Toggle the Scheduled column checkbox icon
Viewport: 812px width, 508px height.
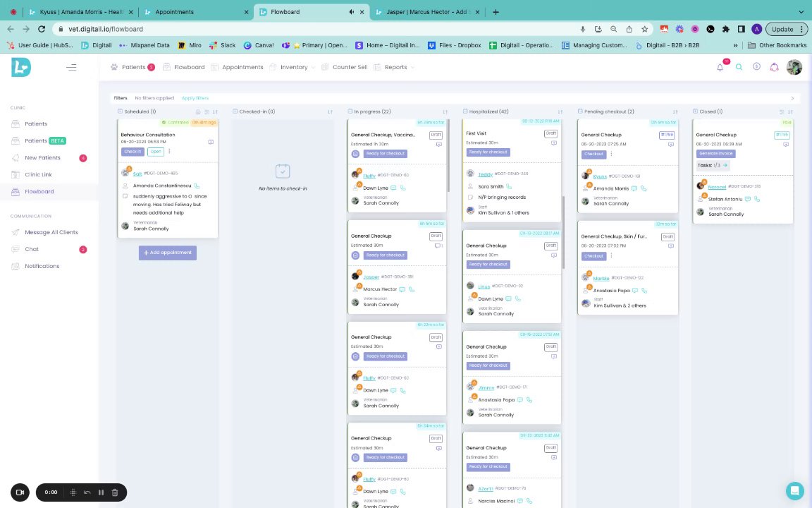(x=120, y=111)
